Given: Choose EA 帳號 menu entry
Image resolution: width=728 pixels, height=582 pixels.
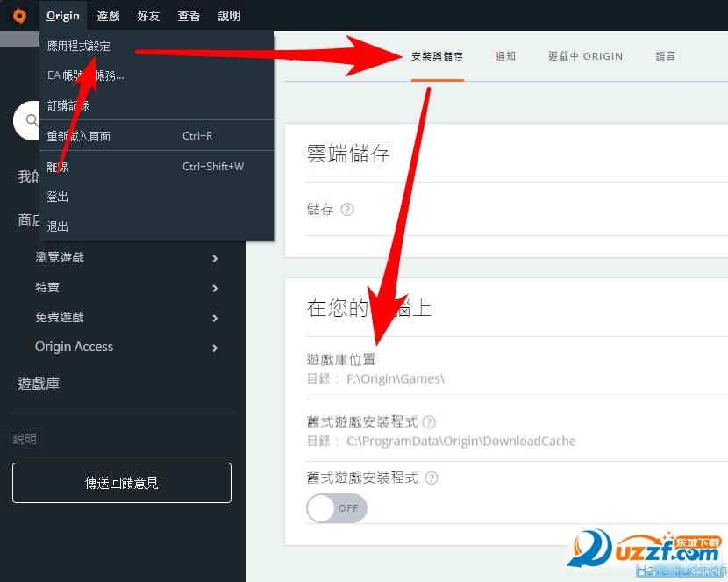Looking at the screenshot, I should [156, 75].
